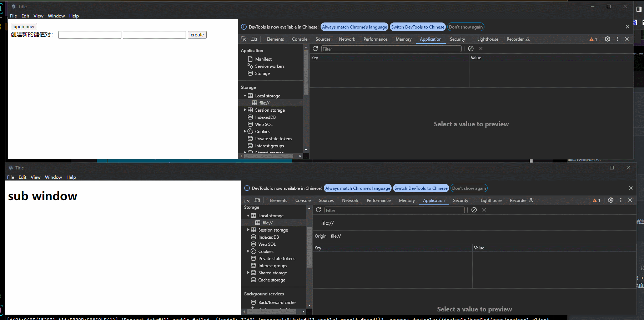Delete selected entry (X) in top DevTools
644x320 pixels.
pyautogui.click(x=481, y=49)
